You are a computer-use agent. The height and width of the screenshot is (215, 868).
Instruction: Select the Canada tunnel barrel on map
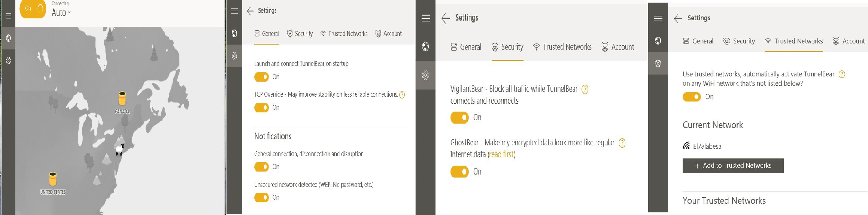tap(122, 99)
